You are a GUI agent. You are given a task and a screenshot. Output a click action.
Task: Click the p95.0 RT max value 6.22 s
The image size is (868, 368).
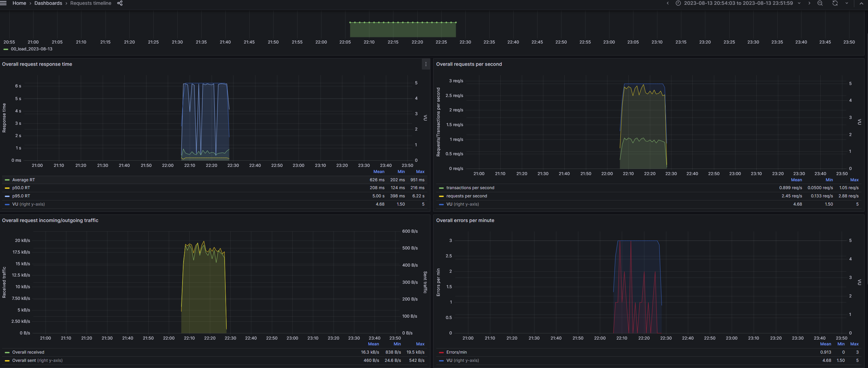coord(418,196)
